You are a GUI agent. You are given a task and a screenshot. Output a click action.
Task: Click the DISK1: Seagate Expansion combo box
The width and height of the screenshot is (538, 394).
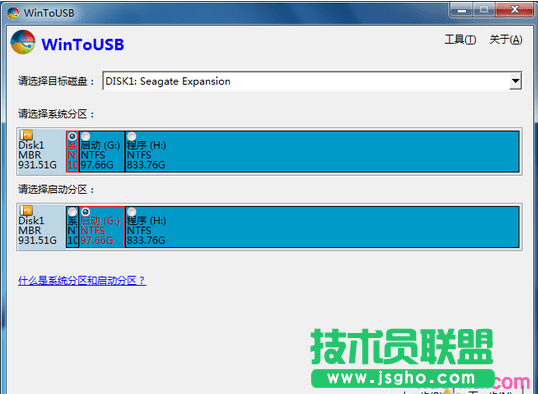[312, 81]
